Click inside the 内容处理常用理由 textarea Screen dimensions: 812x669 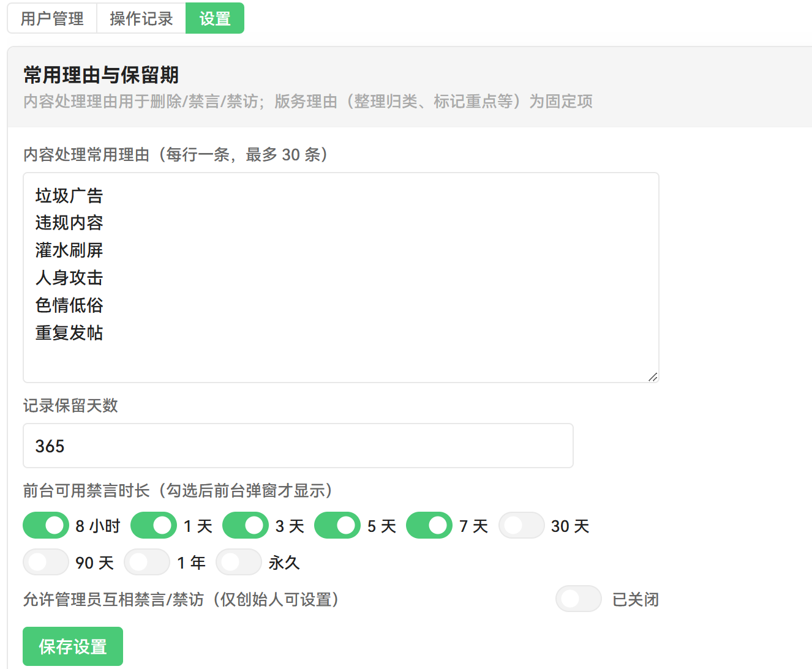[341, 277]
